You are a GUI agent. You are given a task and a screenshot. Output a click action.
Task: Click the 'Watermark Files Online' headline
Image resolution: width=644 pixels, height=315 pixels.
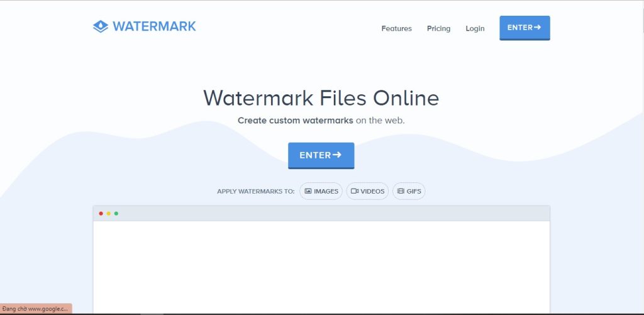tap(321, 97)
